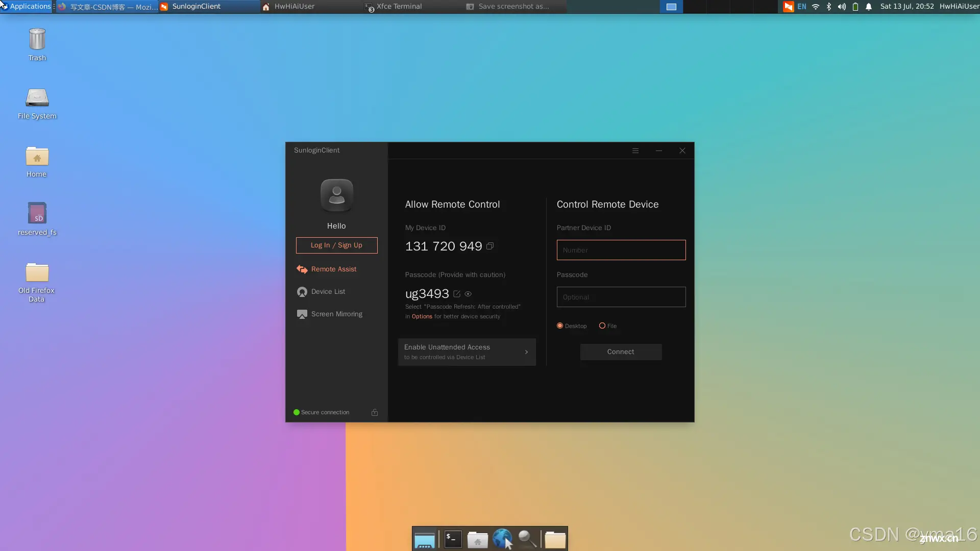Click the Connect button
This screenshot has width=980, height=551.
(621, 351)
